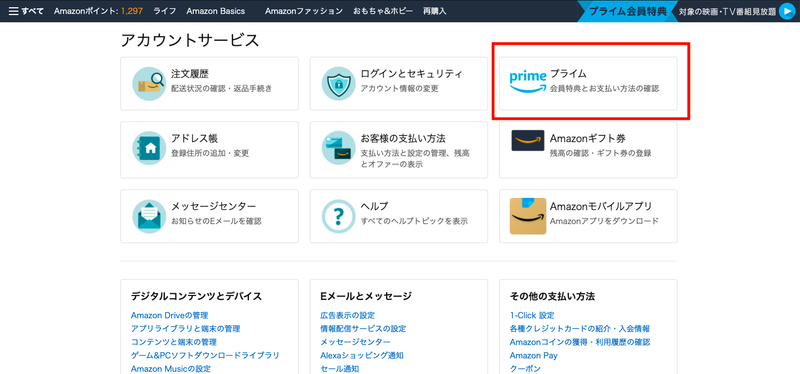Image resolution: width=800 pixels, height=374 pixels.
Task: Click Alexaショッピング通知 link
Action: 362,355
